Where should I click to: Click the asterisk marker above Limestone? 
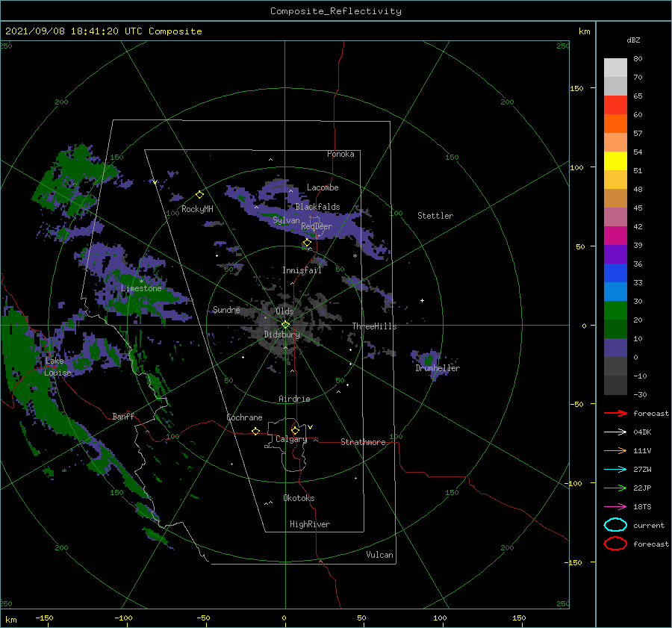pos(141,282)
